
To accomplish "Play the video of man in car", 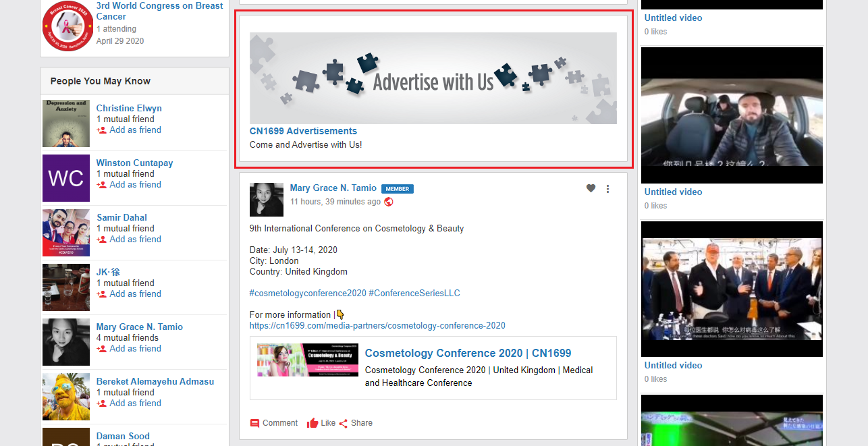I will tap(732, 115).
